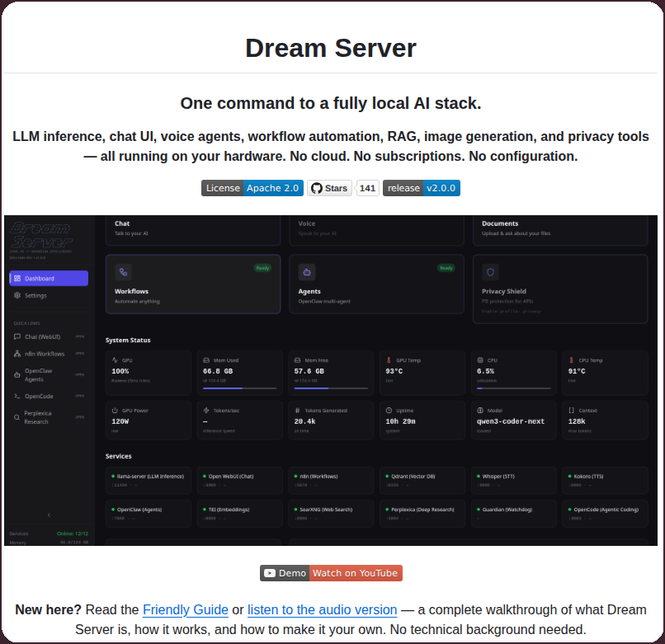The image size is (665, 644).
Task: Open the Settings sidebar menu item
Action: [49, 295]
